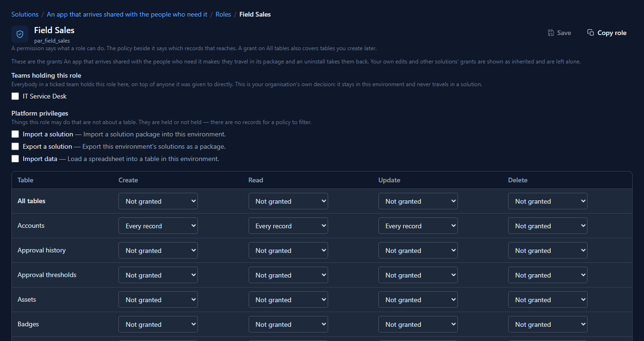Click the Copy role duplicate icon

pos(590,33)
